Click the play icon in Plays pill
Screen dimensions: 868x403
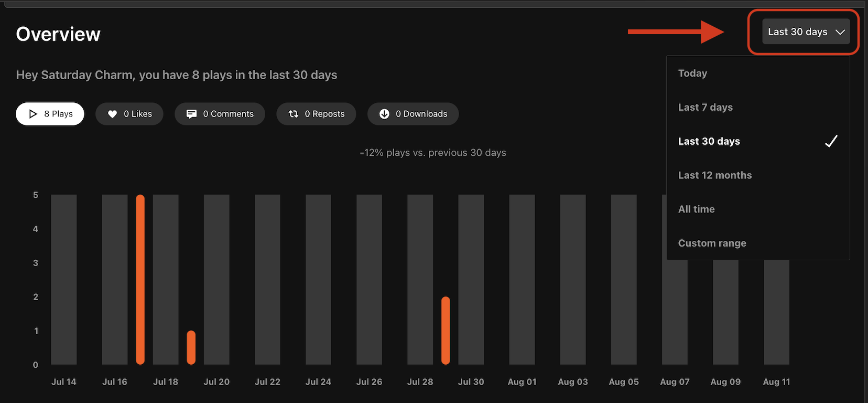[x=33, y=114]
